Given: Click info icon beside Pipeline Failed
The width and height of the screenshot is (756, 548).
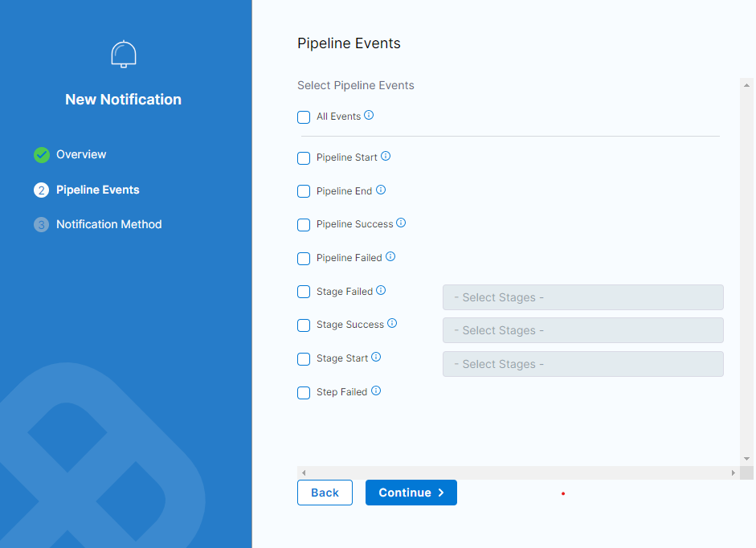Looking at the screenshot, I should 390,257.
